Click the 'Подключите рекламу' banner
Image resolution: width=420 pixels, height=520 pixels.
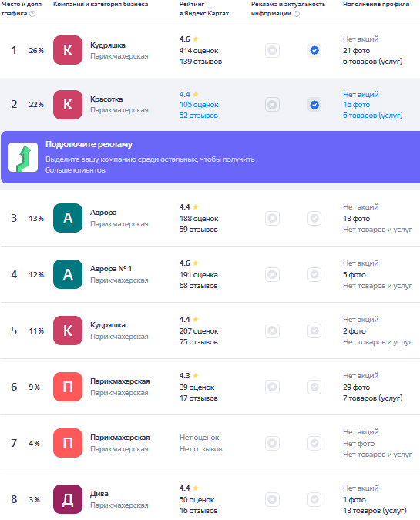(210, 157)
